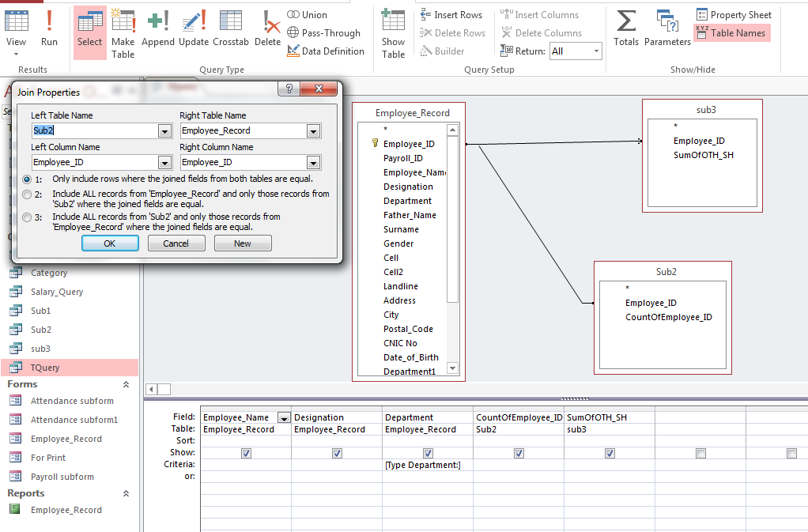Click the design pane left scroll arrow

[151, 390]
